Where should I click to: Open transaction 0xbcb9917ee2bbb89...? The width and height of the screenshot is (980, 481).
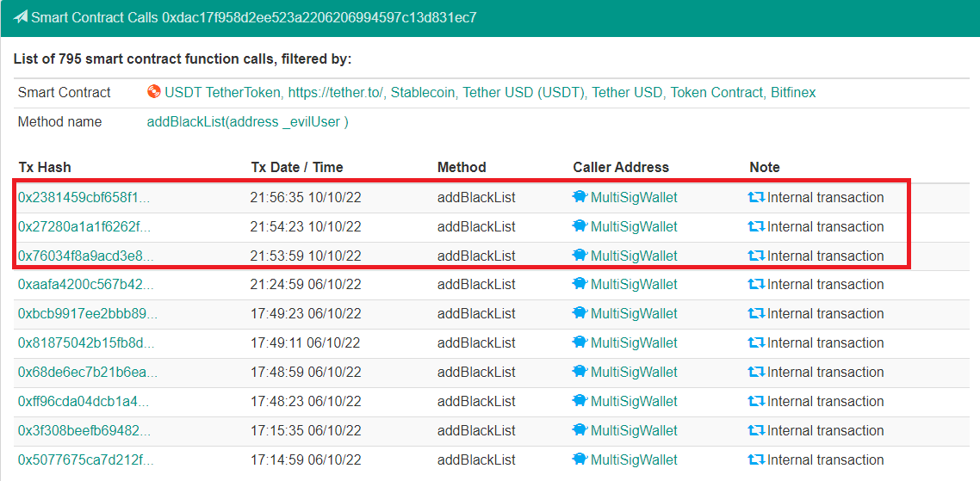pyautogui.click(x=87, y=314)
